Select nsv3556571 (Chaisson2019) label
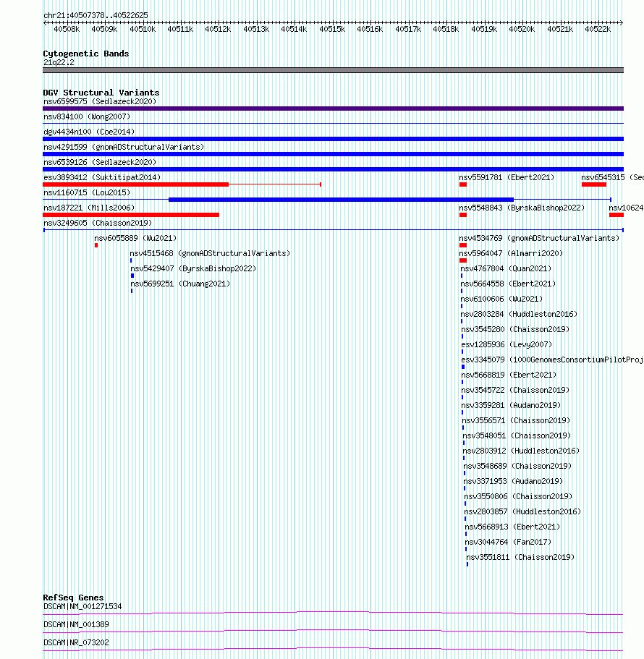The width and height of the screenshot is (644, 659). click(x=516, y=420)
